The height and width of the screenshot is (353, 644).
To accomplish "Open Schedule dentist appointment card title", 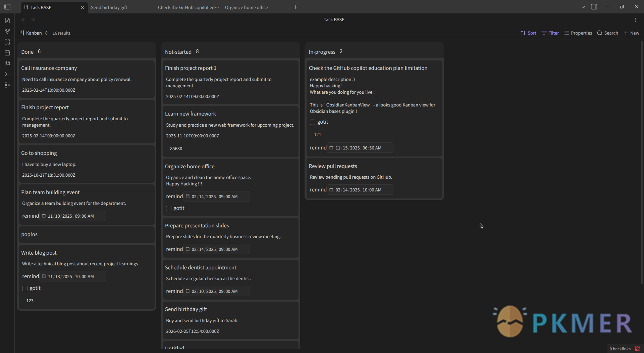I will click(201, 268).
